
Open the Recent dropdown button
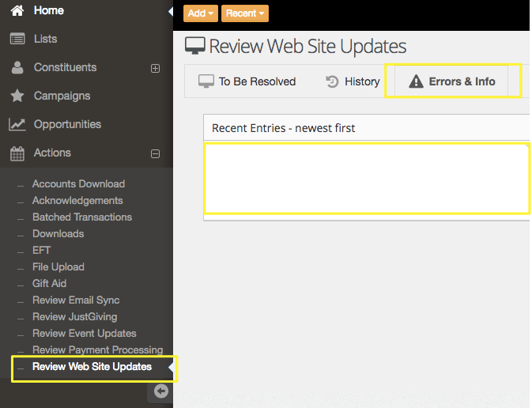(245, 13)
